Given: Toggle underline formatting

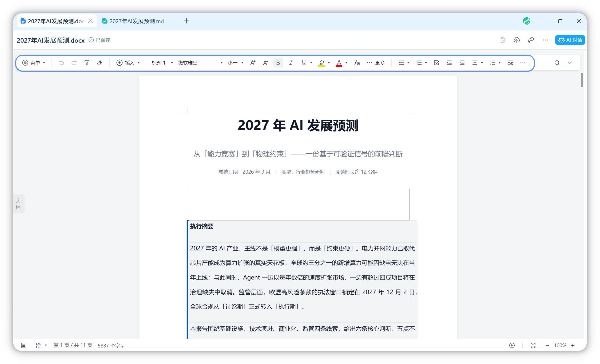Looking at the screenshot, I should click(x=304, y=63).
